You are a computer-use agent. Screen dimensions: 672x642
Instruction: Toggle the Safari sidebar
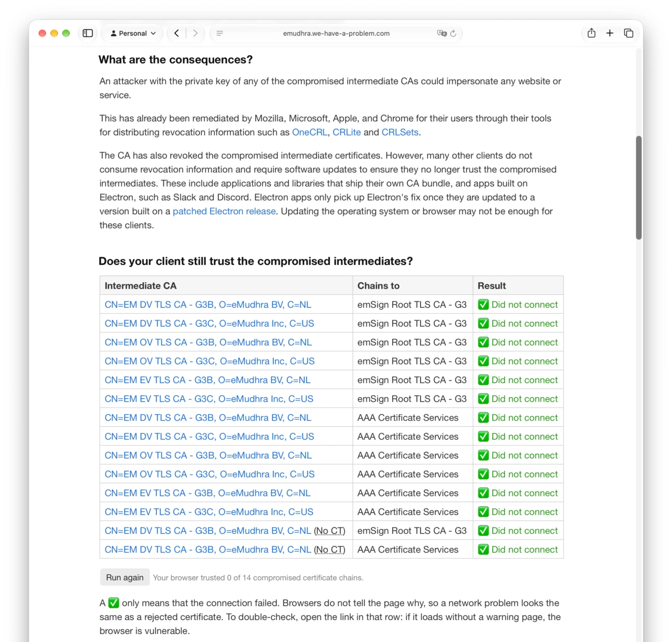coord(88,33)
